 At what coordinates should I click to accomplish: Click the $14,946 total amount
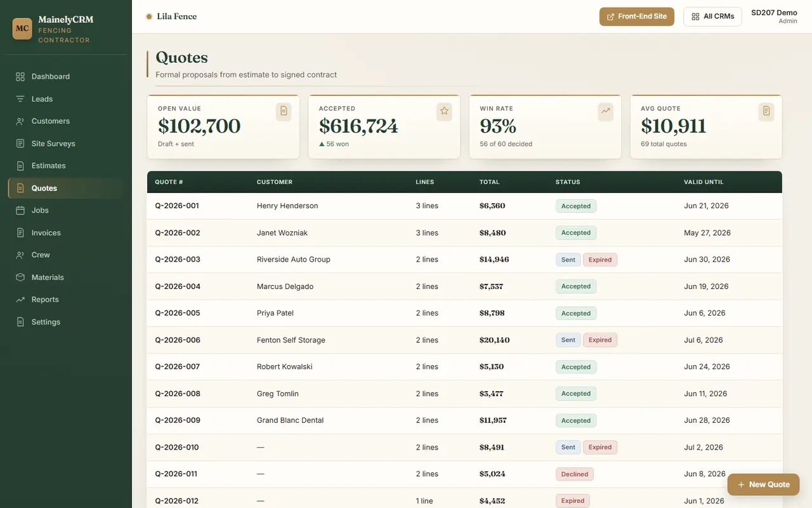494,259
